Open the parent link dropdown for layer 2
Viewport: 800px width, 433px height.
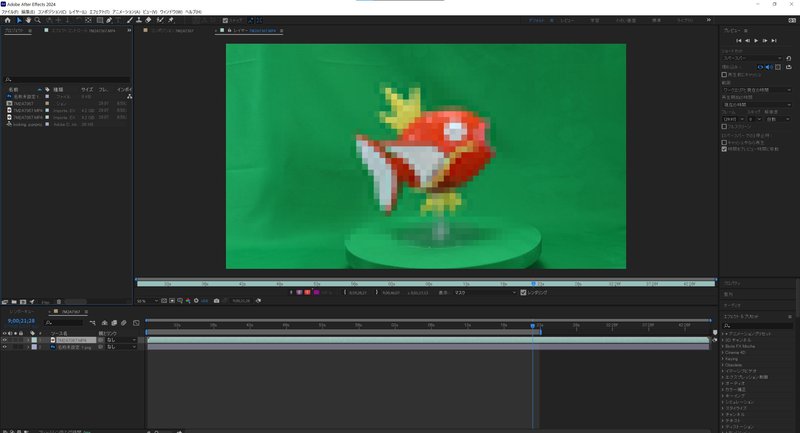click(x=121, y=347)
